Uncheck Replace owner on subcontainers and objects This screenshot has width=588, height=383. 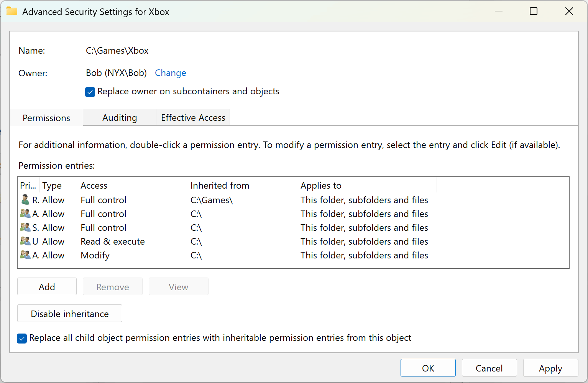tap(90, 92)
